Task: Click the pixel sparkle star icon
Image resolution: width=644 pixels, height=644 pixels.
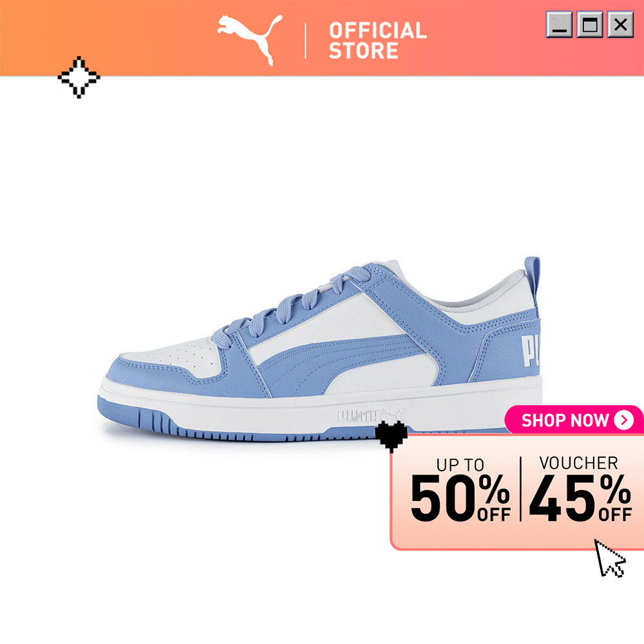Action: 79,77
